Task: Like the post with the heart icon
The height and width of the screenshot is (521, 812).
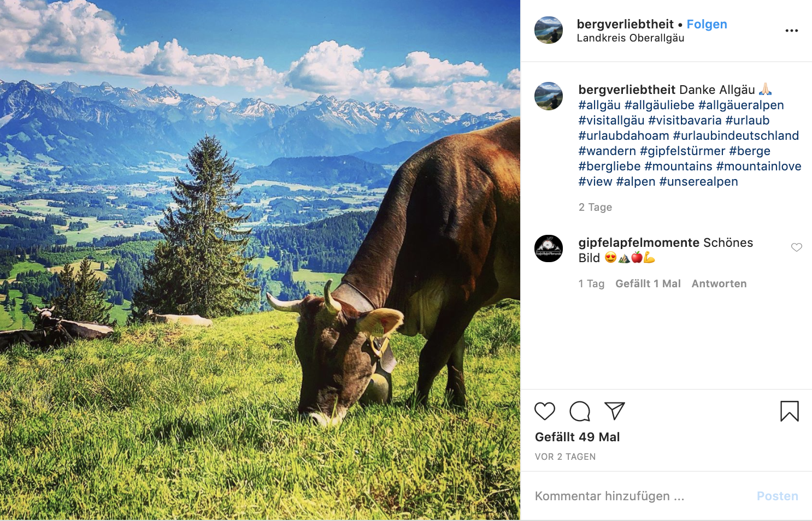Action: click(544, 411)
